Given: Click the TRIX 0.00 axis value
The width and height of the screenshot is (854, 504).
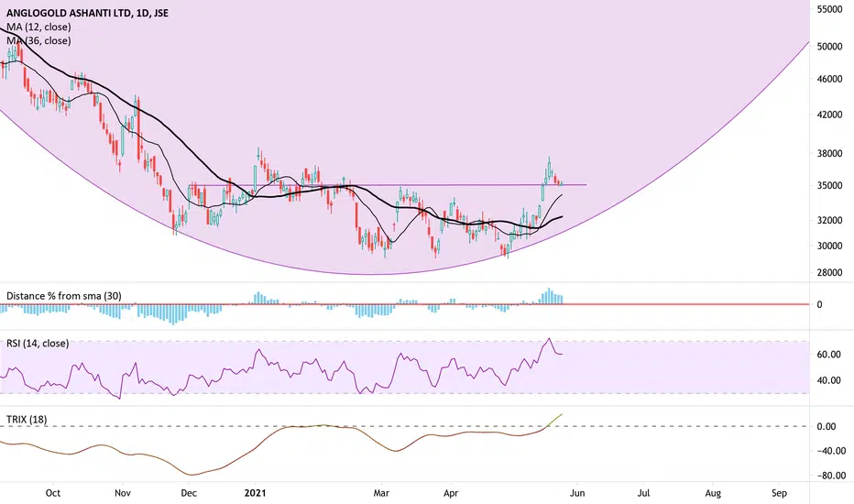Looking at the screenshot, I should click(827, 427).
